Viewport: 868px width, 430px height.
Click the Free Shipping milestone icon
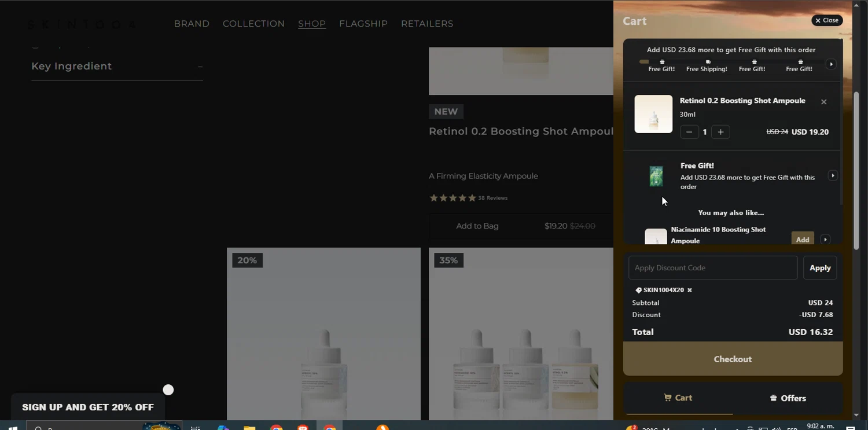[x=708, y=61]
